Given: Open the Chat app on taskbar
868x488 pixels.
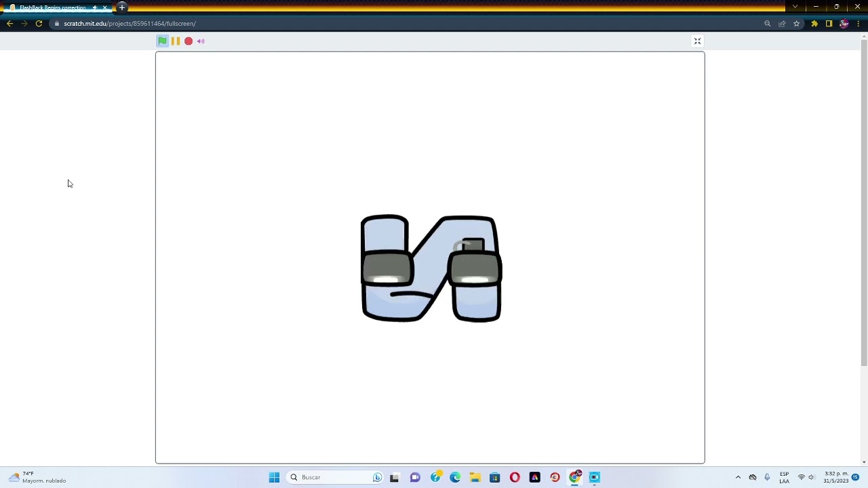Looking at the screenshot, I should tap(415, 477).
